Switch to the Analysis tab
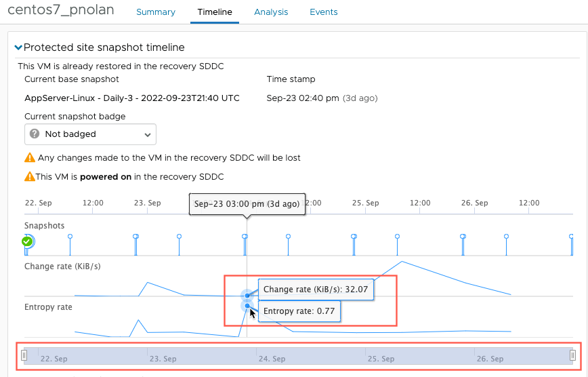Screen dimensions: 588x377 tap(271, 12)
